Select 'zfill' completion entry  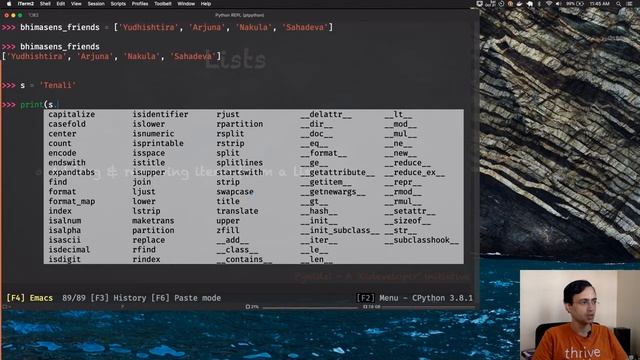(228, 231)
